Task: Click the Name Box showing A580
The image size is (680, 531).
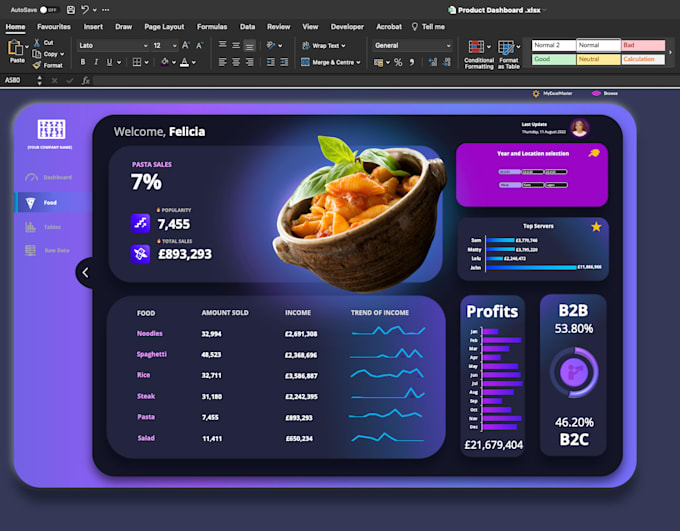Action: pos(18,80)
